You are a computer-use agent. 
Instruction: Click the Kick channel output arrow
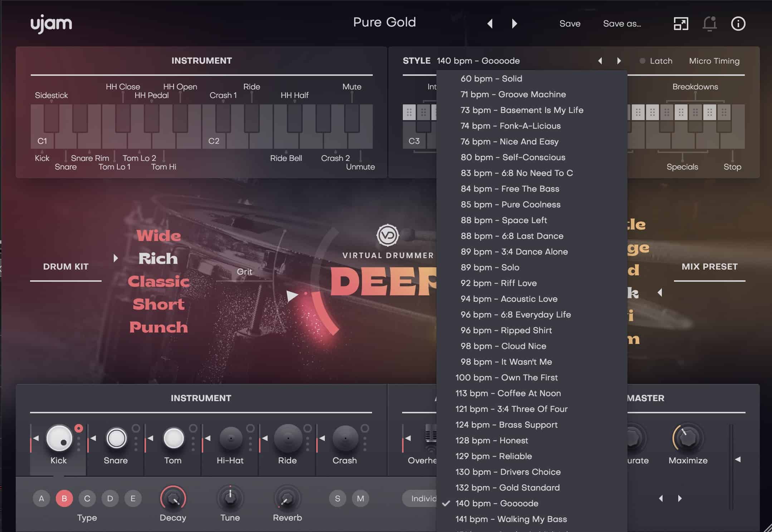point(36,438)
